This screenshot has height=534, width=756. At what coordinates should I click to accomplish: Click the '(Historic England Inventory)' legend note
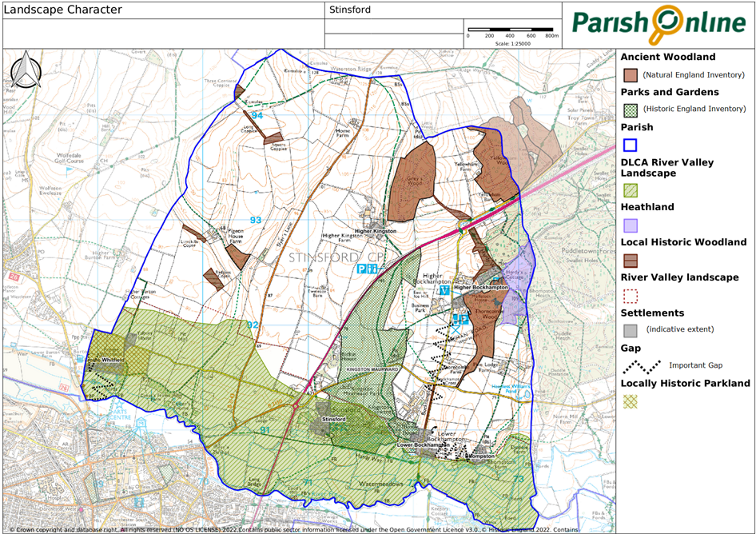694,109
